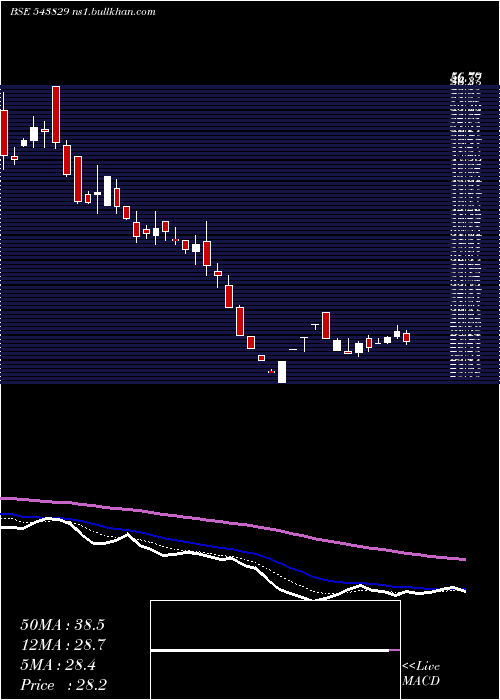Click the BSE 543829 ns1.bullkhan.com chart title
The image size is (500, 700).
[83, 12]
